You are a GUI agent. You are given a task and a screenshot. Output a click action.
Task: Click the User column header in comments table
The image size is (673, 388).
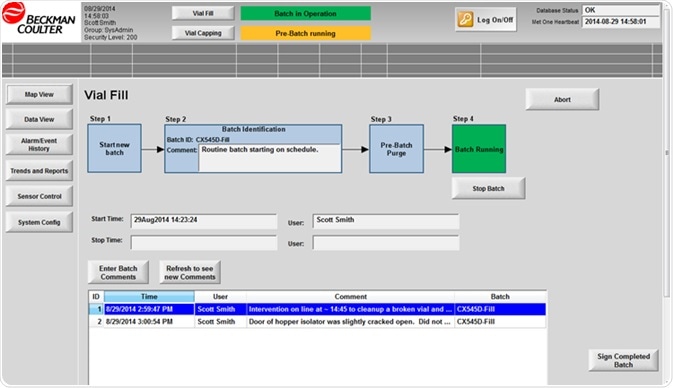pos(220,297)
